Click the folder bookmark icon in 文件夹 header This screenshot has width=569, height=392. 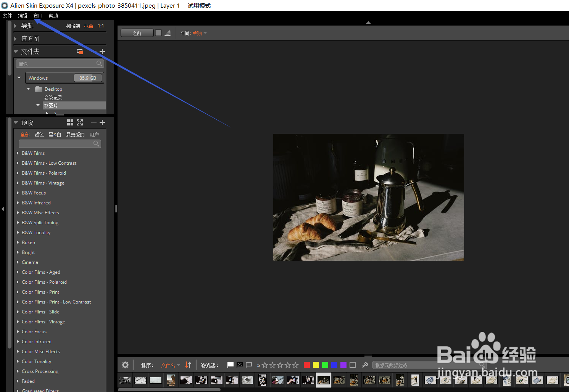coord(80,51)
